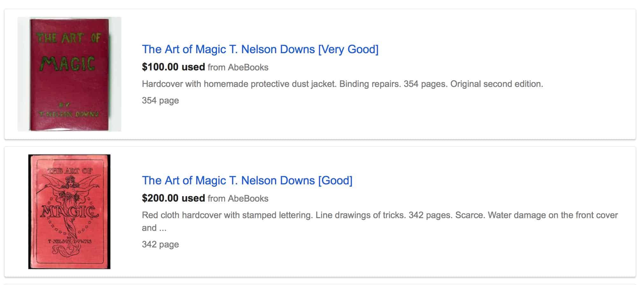Viewport: 644px width, 285px height.
Task: Open the pink cover thumbnail with winged figure
Action: (x=69, y=212)
